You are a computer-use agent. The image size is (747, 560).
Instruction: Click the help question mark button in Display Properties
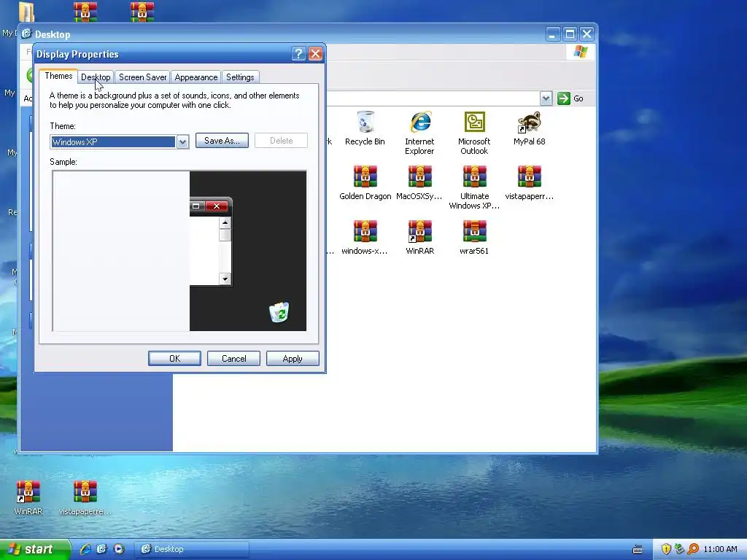point(298,54)
